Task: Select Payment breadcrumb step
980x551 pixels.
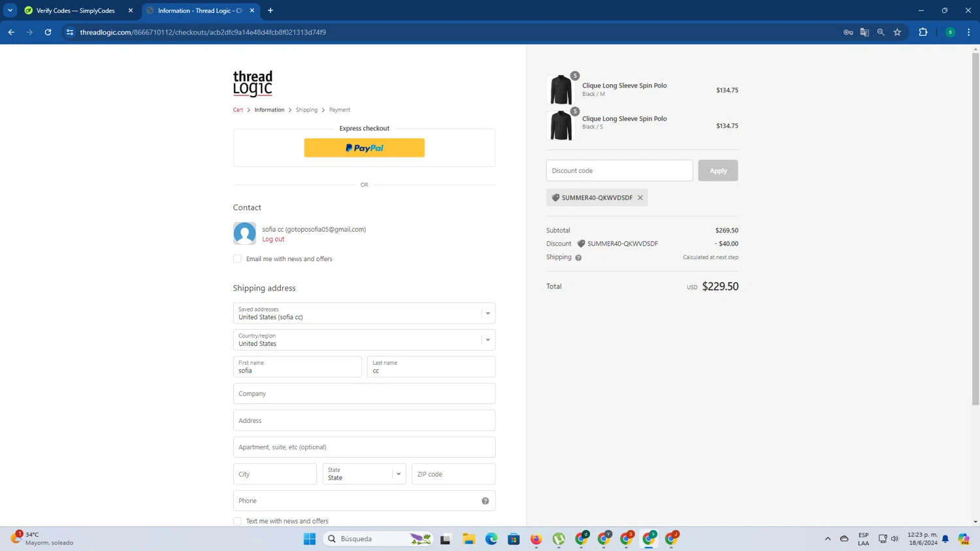Action: (x=340, y=110)
